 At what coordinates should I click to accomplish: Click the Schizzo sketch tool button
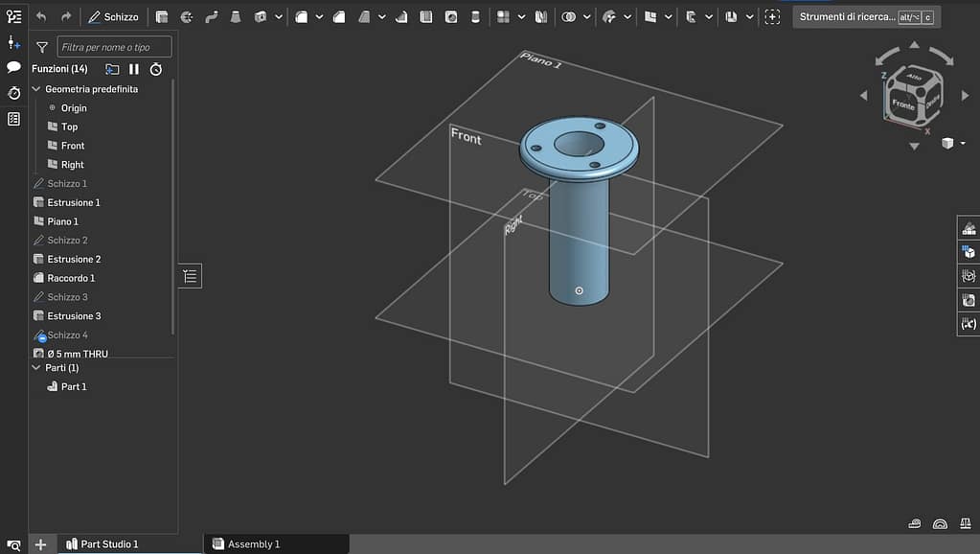tap(113, 16)
